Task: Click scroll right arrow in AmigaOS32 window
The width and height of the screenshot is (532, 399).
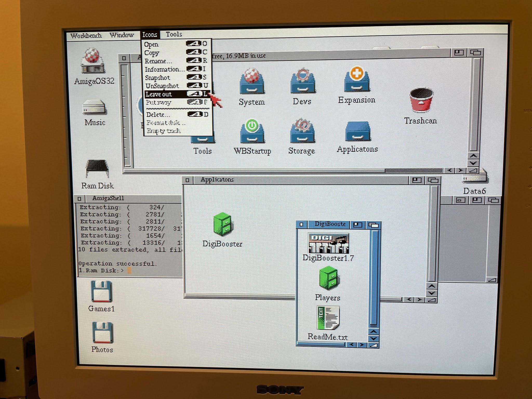Action: tap(461, 170)
